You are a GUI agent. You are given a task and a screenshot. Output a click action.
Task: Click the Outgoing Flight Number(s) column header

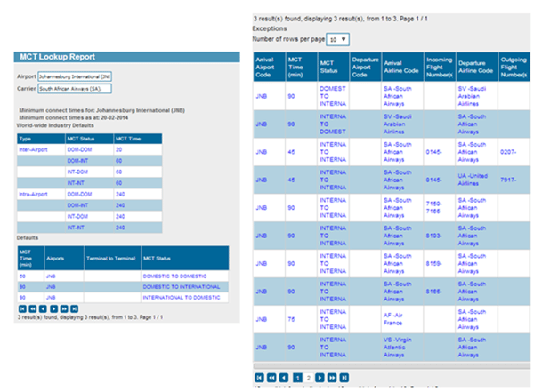click(x=514, y=67)
